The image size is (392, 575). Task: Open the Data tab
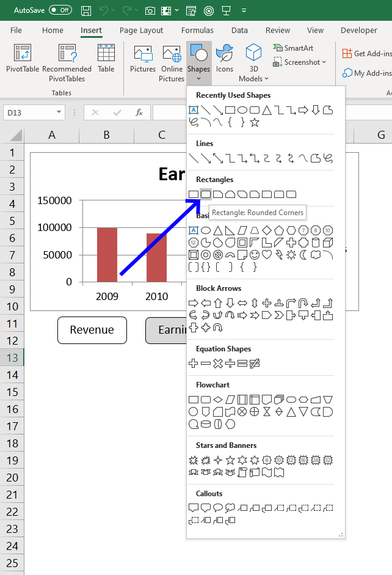point(239,31)
